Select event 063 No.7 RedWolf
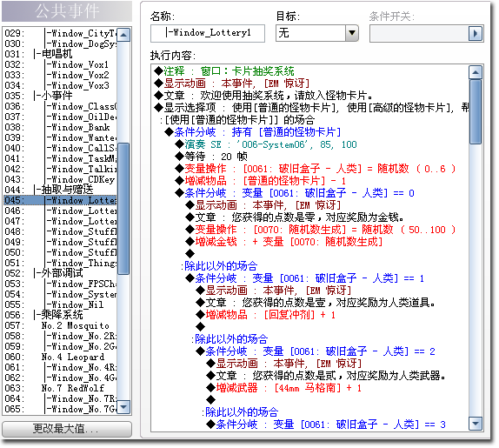The image size is (499, 448). pyautogui.click(x=61, y=389)
